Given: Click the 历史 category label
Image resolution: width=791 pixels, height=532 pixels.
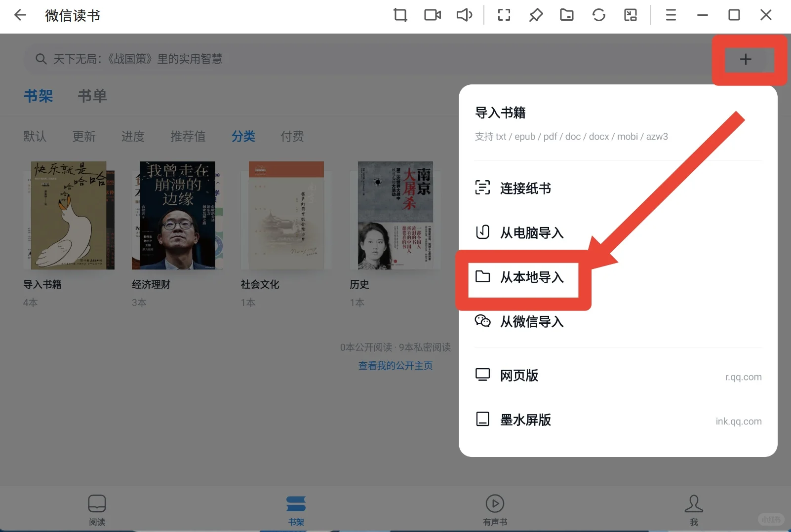Looking at the screenshot, I should 359,284.
